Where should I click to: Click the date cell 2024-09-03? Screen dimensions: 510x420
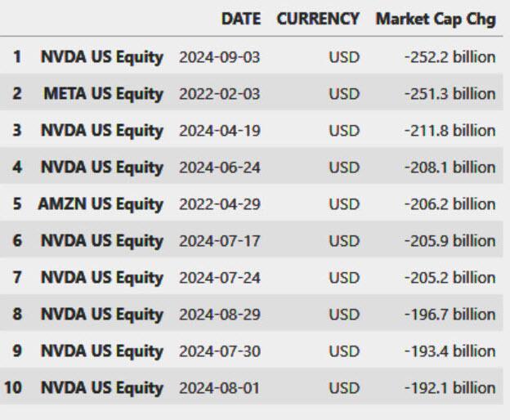coord(219,57)
